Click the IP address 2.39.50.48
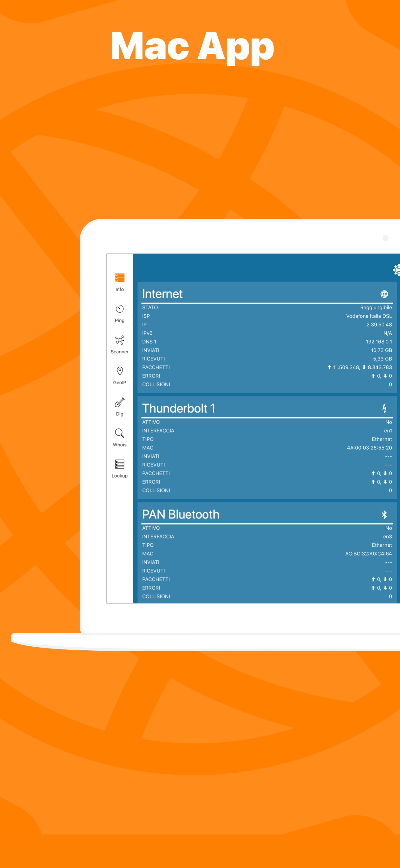 379,325
